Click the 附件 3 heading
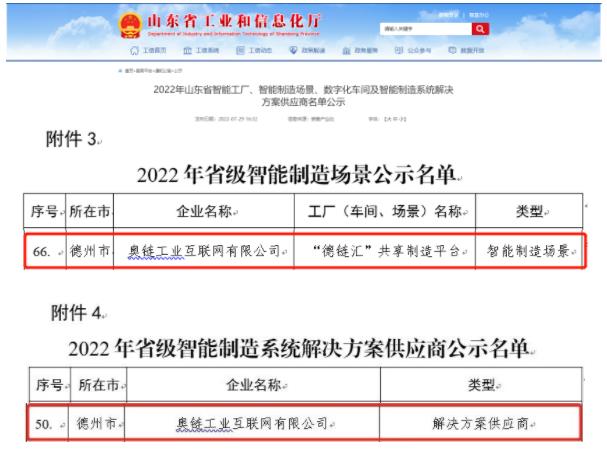607x451 pixels. tap(71, 139)
